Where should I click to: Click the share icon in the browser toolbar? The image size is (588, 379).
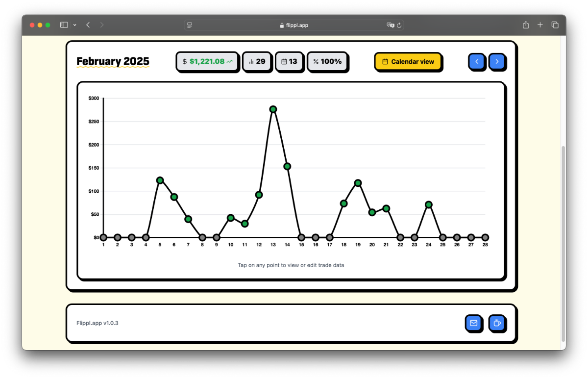coord(526,25)
